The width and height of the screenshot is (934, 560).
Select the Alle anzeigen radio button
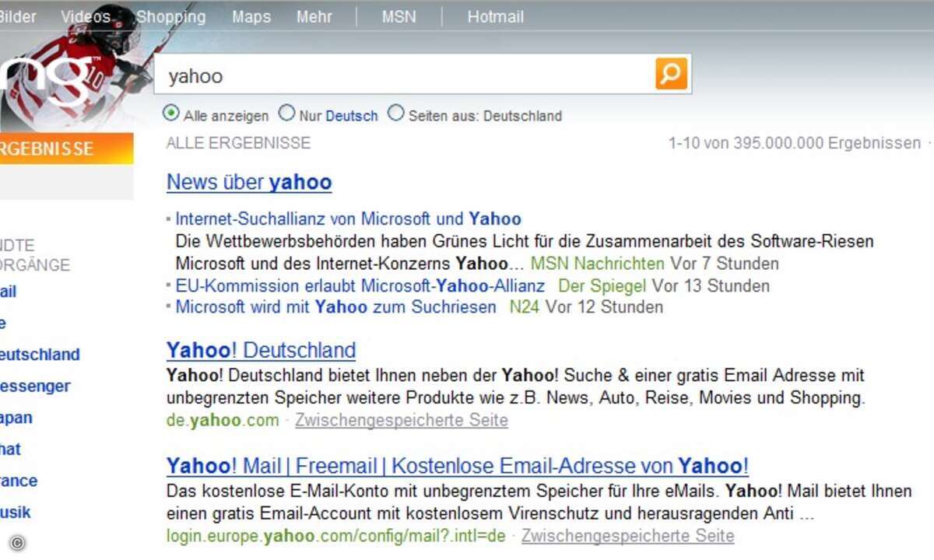point(171,114)
